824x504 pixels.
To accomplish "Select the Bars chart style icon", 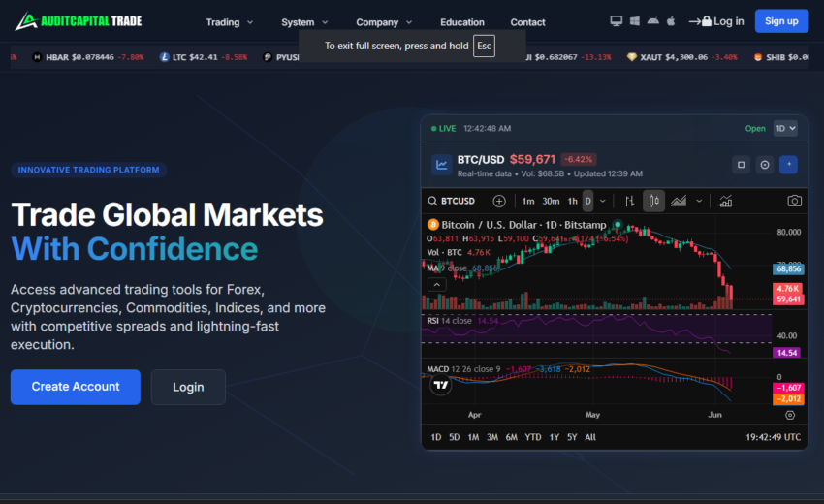I will click(629, 201).
